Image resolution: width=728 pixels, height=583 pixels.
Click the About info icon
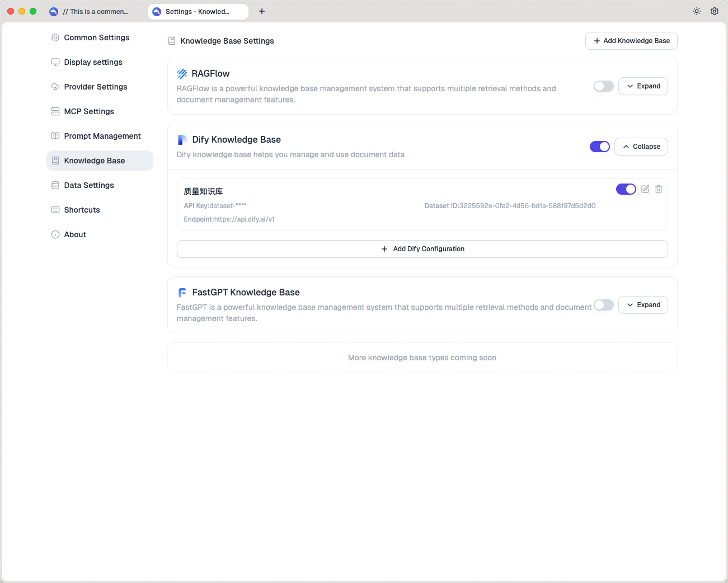click(55, 234)
